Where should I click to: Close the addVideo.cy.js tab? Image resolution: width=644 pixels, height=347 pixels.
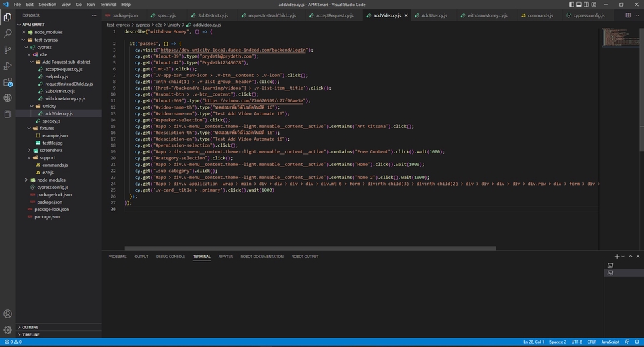pos(406,15)
